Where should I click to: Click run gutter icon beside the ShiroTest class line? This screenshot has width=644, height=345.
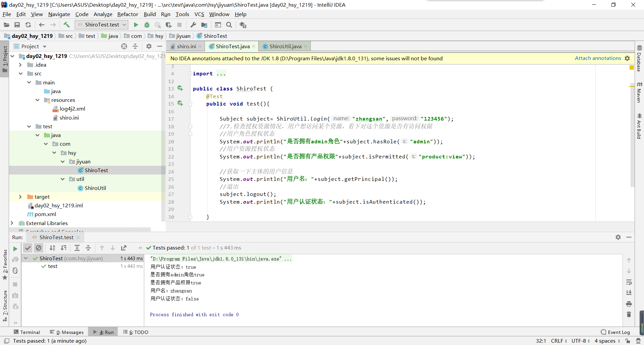[180, 88]
